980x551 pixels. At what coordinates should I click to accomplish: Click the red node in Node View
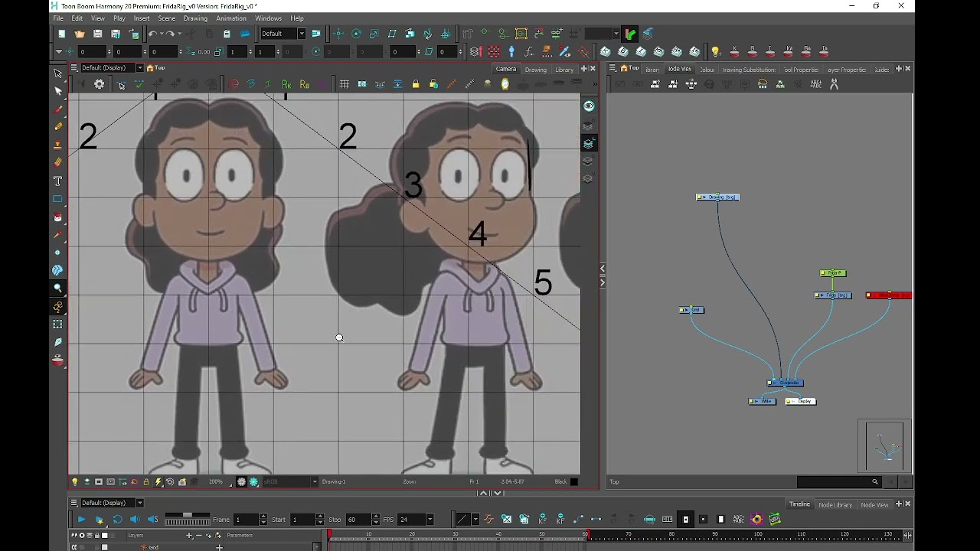click(889, 295)
